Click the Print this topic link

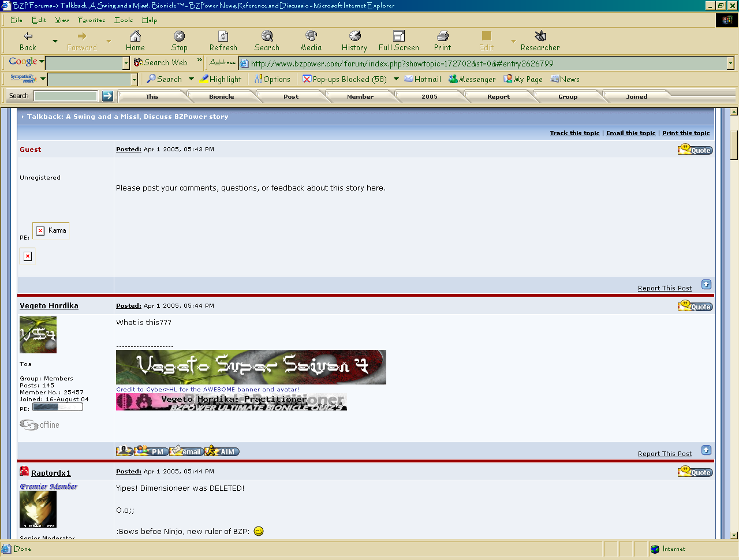(x=686, y=133)
